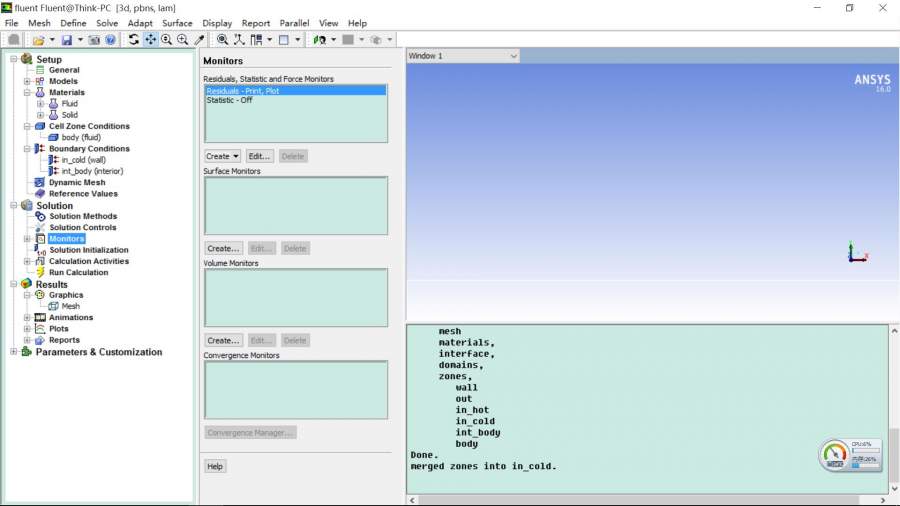Expand the Calculation Activities node

pos(27,261)
